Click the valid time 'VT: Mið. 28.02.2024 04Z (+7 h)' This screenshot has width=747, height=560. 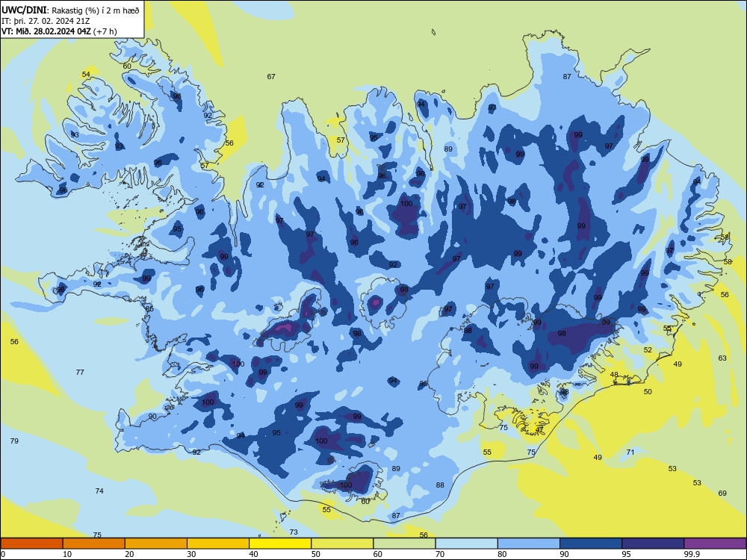tap(59, 31)
